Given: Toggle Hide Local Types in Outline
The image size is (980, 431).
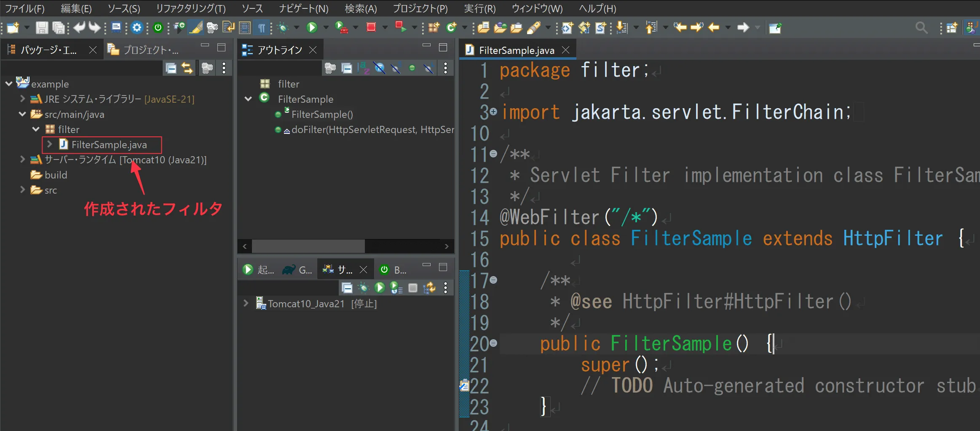Looking at the screenshot, I should tap(428, 68).
